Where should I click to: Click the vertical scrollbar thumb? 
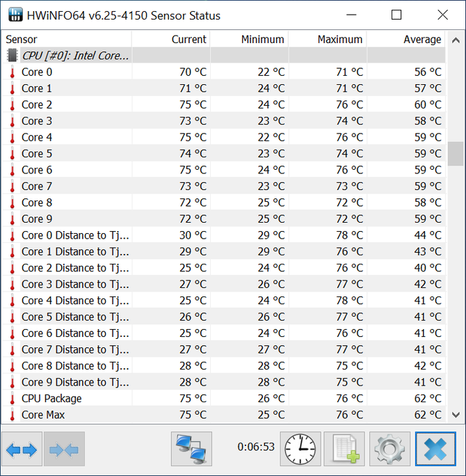(x=456, y=153)
